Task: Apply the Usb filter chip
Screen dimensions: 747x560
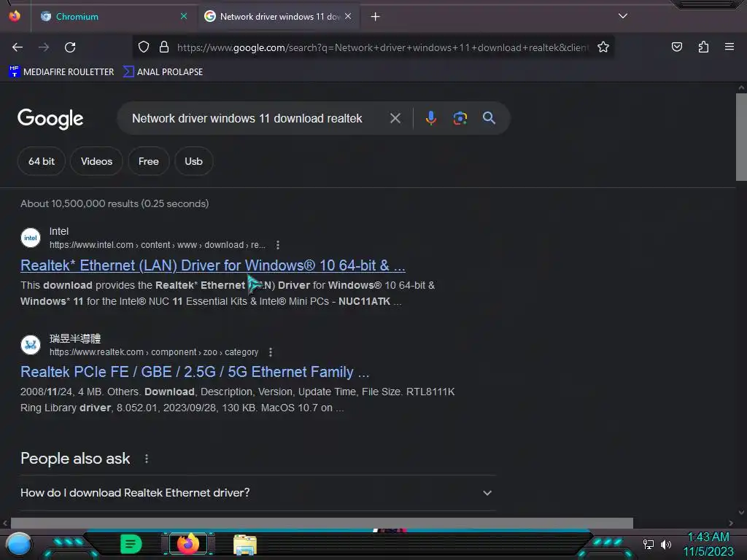Action: pyautogui.click(x=193, y=161)
